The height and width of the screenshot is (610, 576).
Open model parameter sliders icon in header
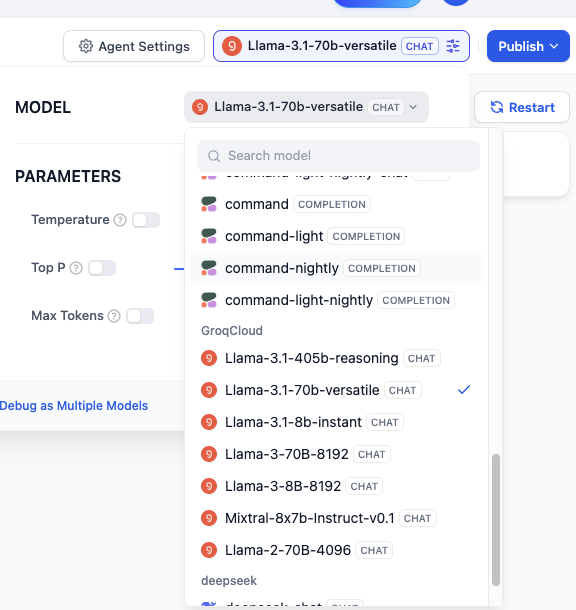(453, 46)
